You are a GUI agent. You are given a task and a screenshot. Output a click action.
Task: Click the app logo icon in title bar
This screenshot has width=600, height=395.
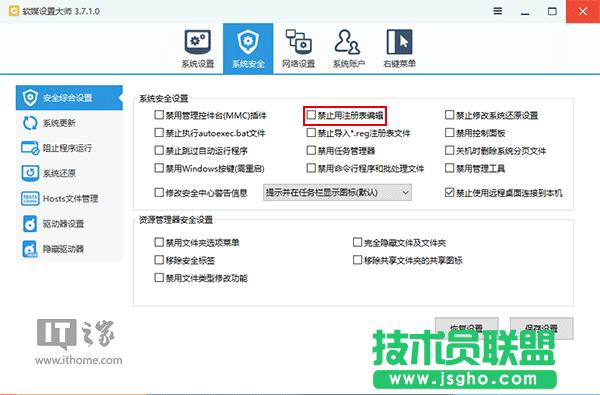pos(14,11)
